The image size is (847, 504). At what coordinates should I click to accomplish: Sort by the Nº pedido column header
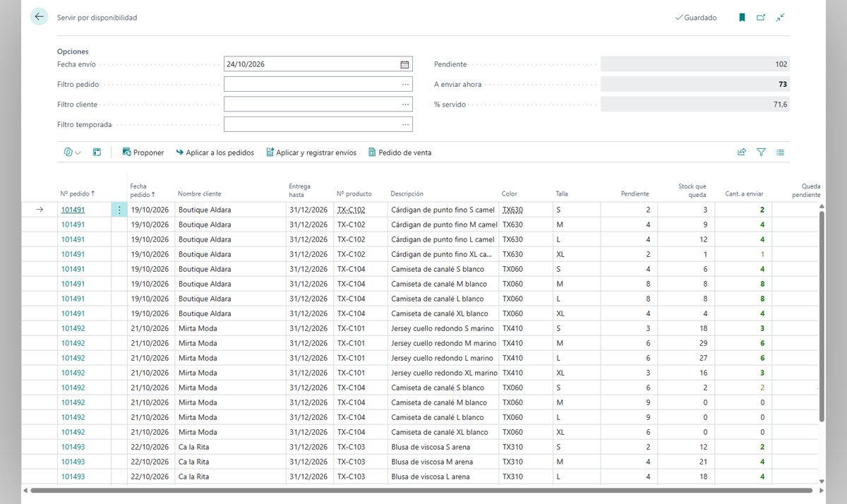tap(78, 193)
